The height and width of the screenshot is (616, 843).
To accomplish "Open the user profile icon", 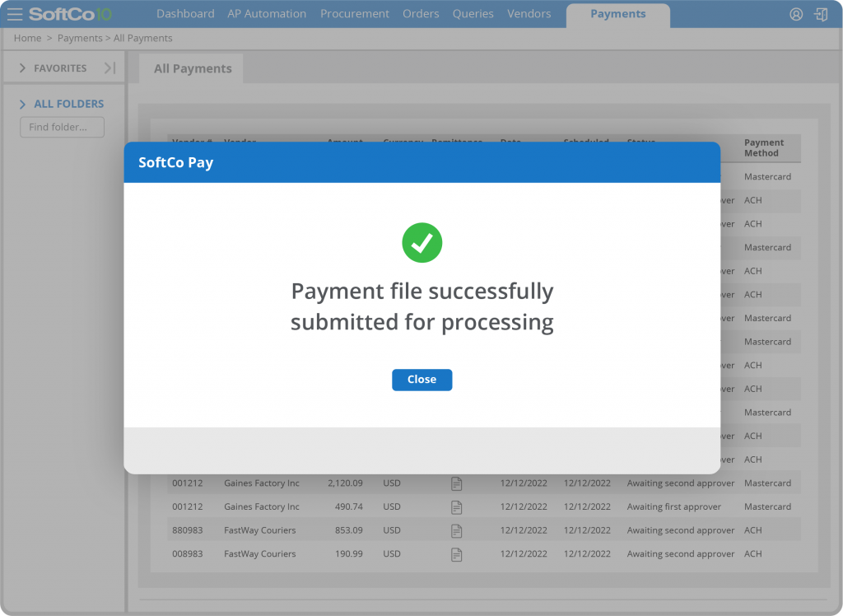I will [x=796, y=15].
